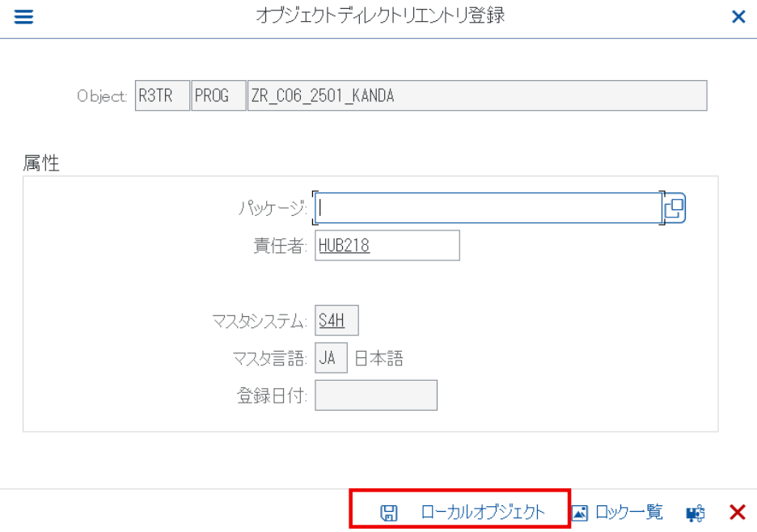Click the 責任者 field HUB218
The width and height of the screenshot is (757, 532).
[387, 246]
